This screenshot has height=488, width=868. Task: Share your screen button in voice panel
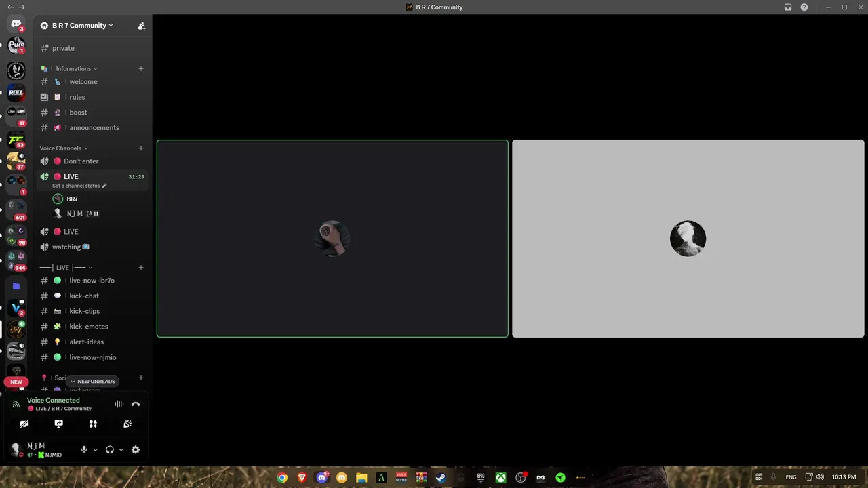[x=59, y=424]
